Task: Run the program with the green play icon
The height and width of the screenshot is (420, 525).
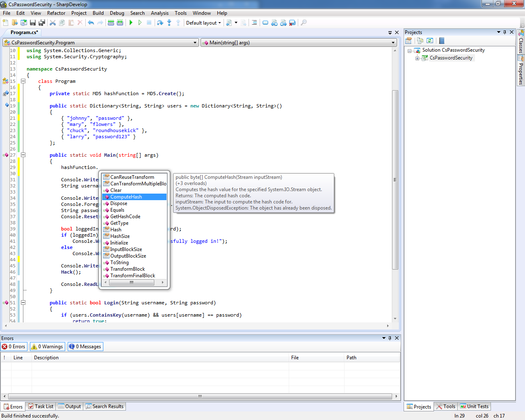Action: click(x=131, y=23)
